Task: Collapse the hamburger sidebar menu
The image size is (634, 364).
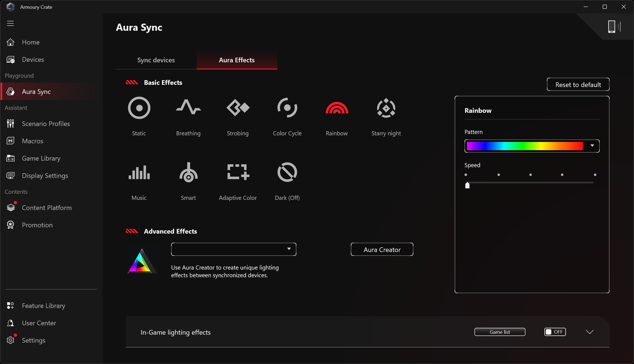Action: click(x=10, y=23)
